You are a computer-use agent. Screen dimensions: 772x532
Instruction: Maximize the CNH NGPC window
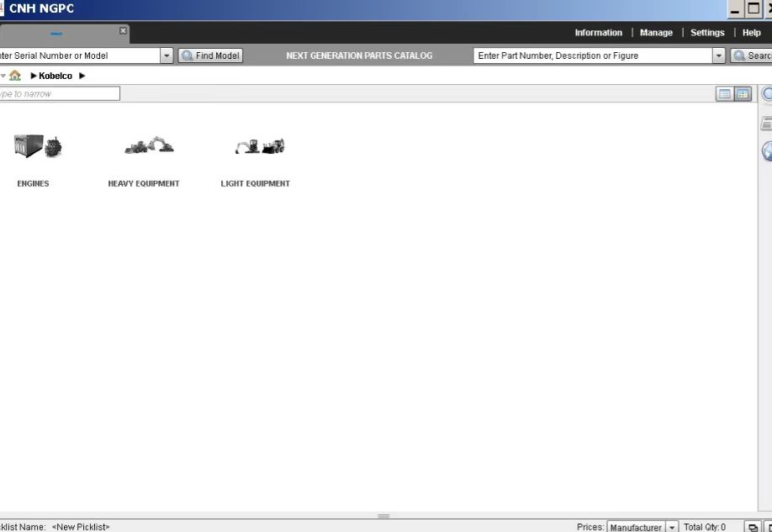pyautogui.click(x=753, y=9)
